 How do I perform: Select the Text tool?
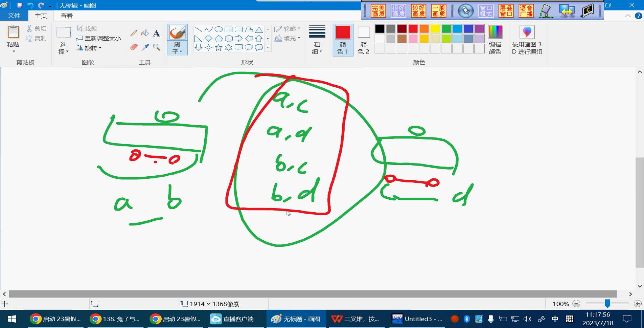click(156, 33)
